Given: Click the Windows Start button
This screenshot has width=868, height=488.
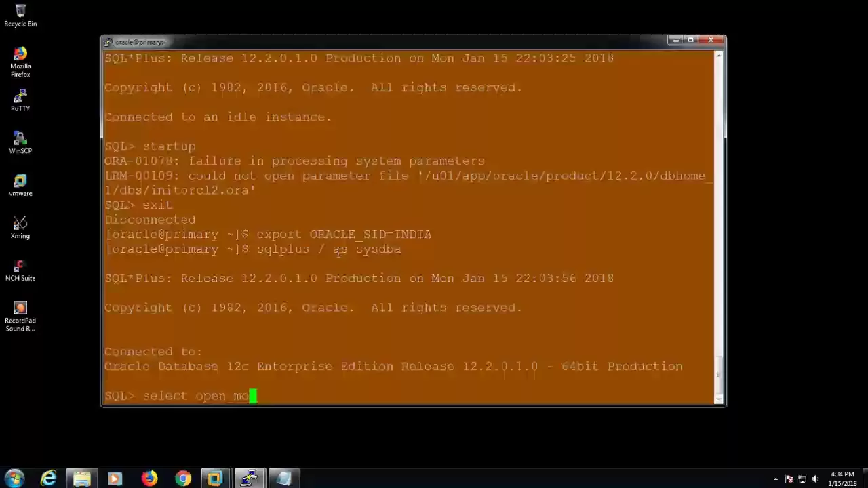Looking at the screenshot, I should tap(15, 479).
